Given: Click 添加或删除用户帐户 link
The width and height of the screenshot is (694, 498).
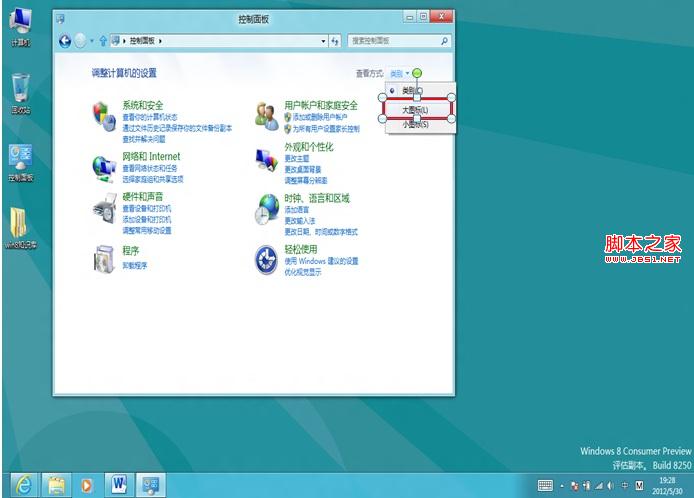Looking at the screenshot, I should (320, 117).
